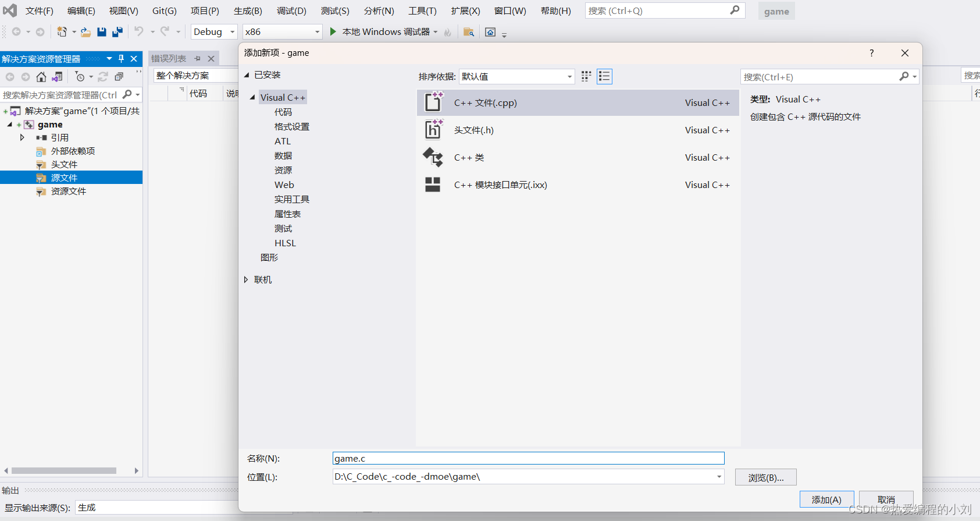Pin the Solution Explorer panel

tap(121, 59)
